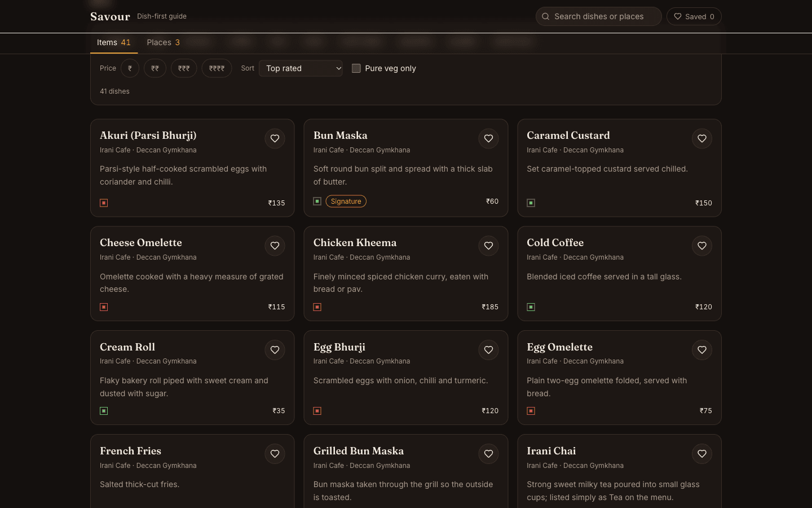Image resolution: width=812 pixels, height=508 pixels.
Task: Go to Savour home logo
Action: 110,16
